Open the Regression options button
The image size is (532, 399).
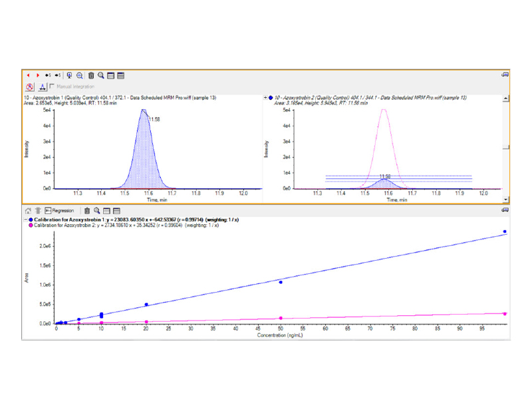pos(60,210)
